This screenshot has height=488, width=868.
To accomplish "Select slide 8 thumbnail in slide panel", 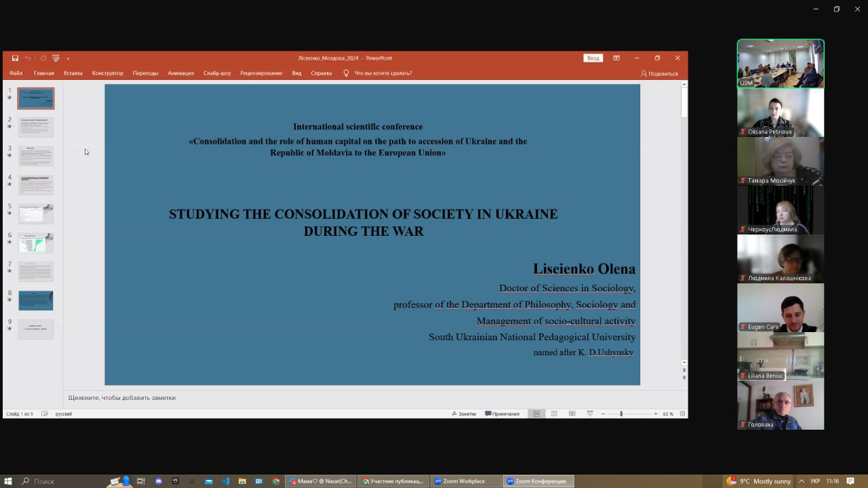I will click(36, 300).
